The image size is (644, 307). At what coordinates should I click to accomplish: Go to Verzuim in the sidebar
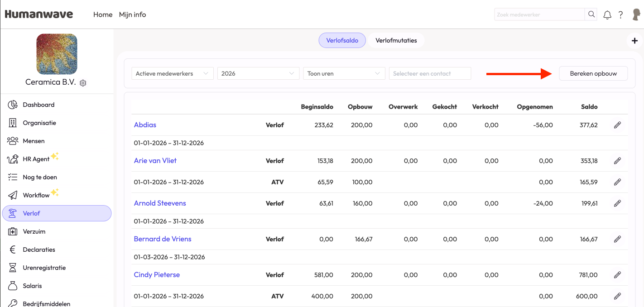point(34,231)
